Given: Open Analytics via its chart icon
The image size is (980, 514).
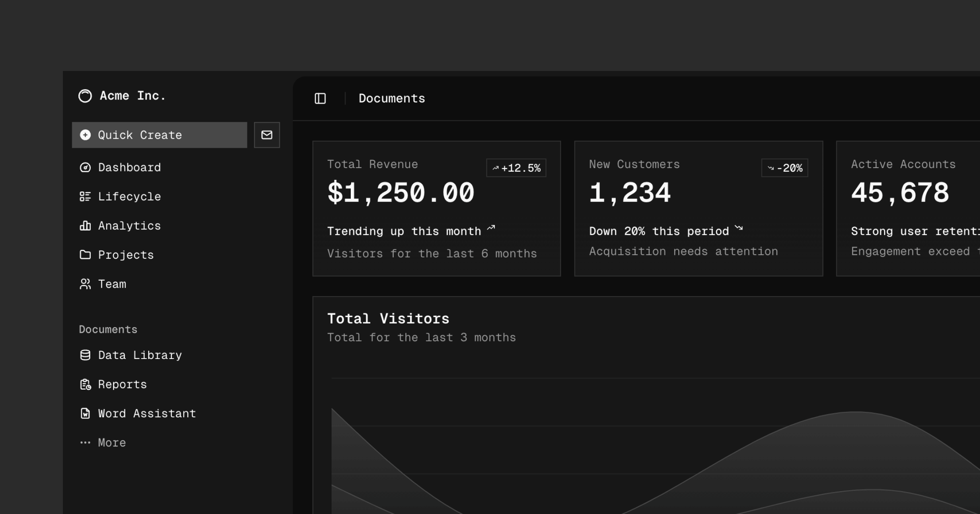Looking at the screenshot, I should pos(85,226).
